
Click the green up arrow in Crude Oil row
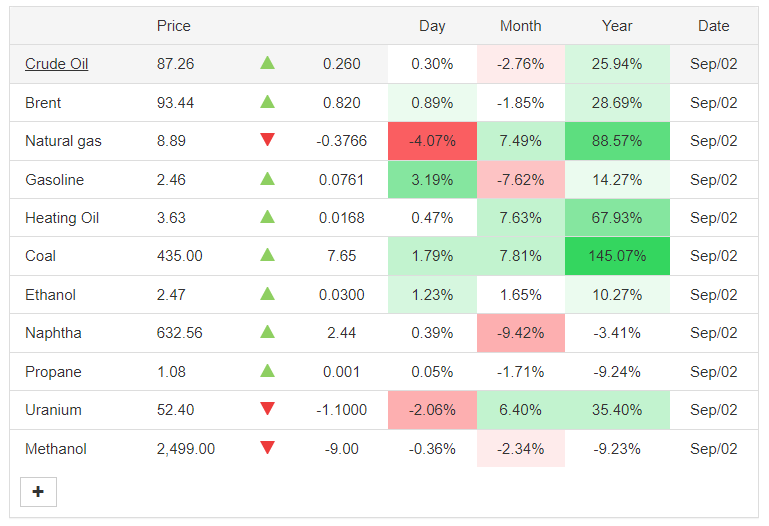[267, 63]
